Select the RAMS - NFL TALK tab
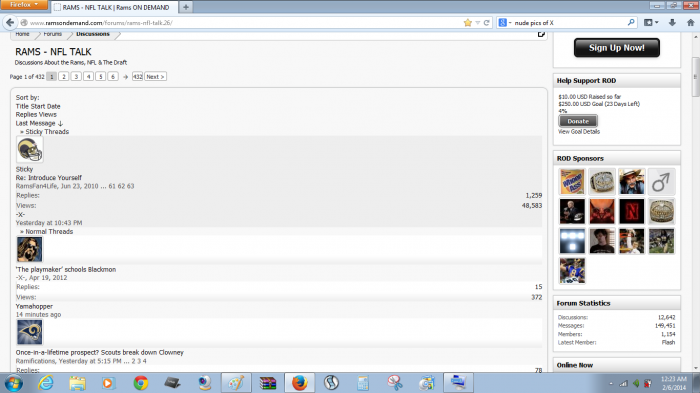This screenshot has width=700, height=393. pyautogui.click(x=115, y=7)
